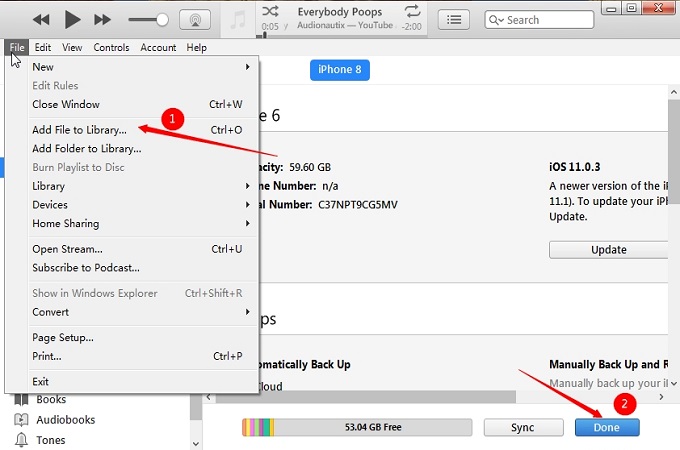Click horizontal scrollbar left arrow

[209, 397]
